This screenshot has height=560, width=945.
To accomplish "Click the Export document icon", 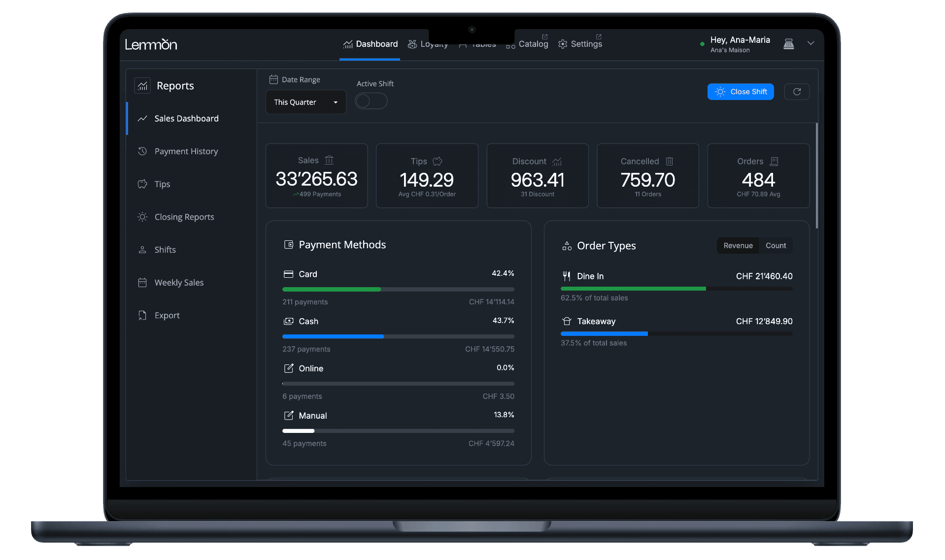I will tap(142, 316).
